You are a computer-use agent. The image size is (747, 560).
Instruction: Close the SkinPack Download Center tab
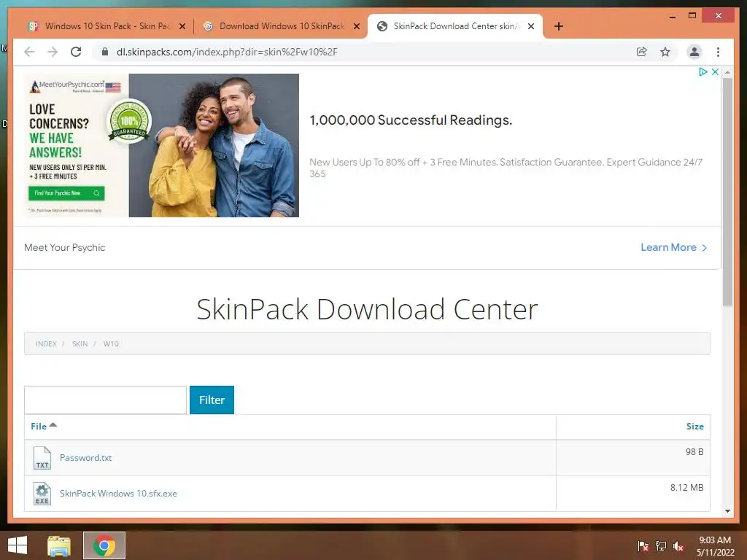click(x=531, y=27)
